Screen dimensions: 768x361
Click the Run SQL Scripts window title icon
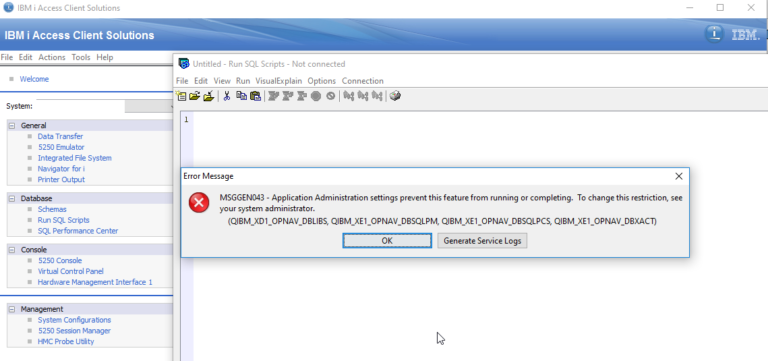click(184, 64)
